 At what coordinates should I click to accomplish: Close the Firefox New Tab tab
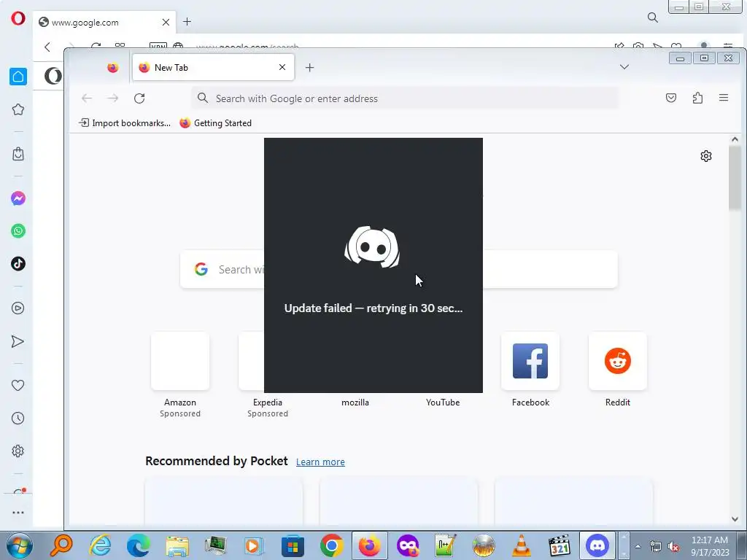[282, 67]
